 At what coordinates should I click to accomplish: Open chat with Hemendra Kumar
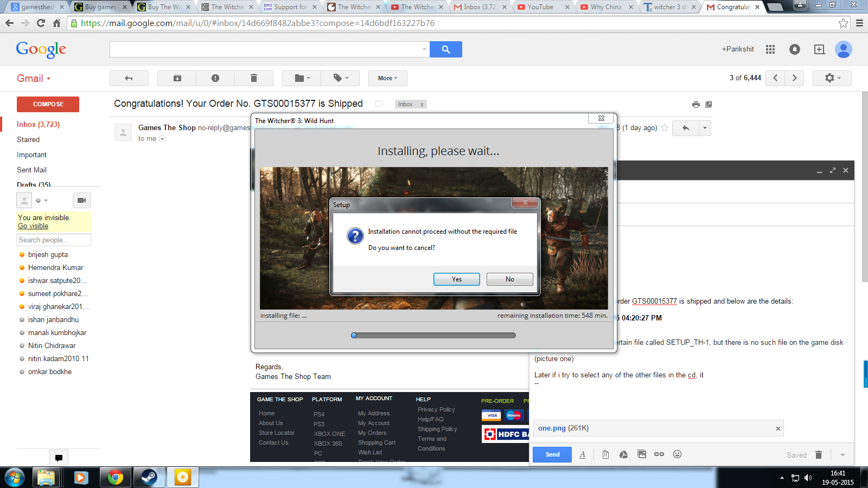pos(55,267)
